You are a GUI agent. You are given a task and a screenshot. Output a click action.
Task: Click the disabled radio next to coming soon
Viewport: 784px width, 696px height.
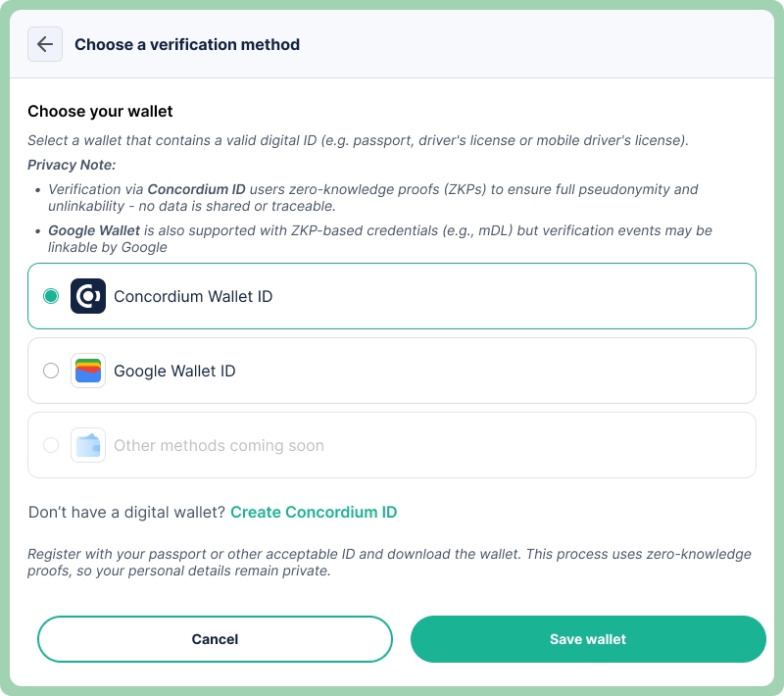pos(51,445)
